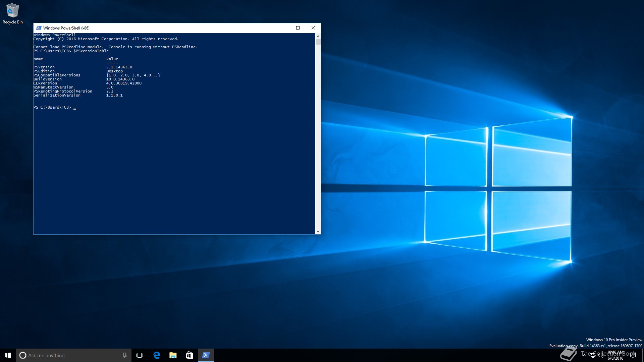Select the PowerShell taskbar button

(x=206, y=355)
